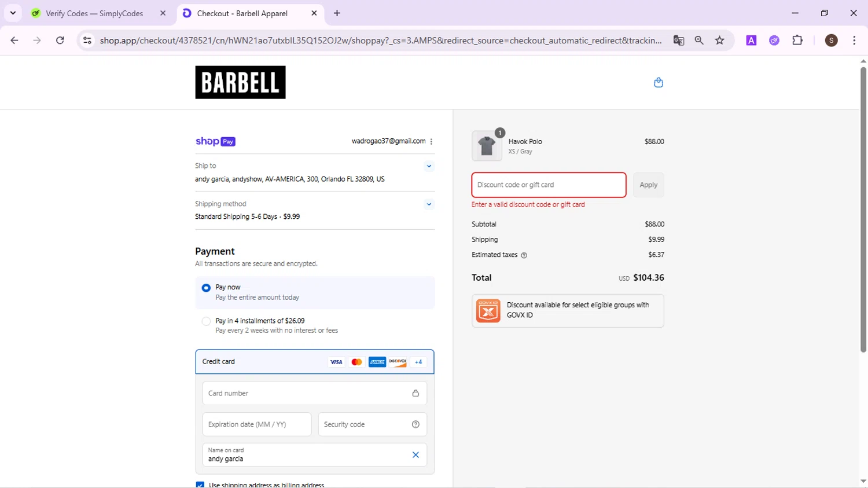Viewport: 868px width, 488px height.
Task: Select the Pay now option
Action: pyautogui.click(x=206, y=288)
